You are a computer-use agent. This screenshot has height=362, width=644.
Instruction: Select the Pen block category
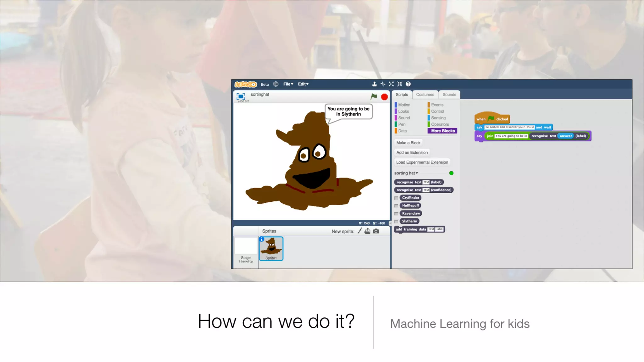point(401,124)
